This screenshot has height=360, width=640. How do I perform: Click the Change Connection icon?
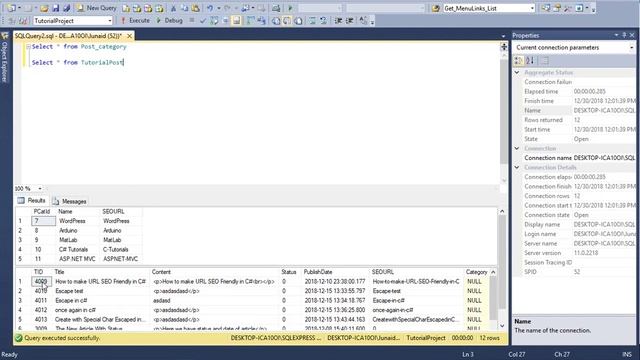pos(23,20)
